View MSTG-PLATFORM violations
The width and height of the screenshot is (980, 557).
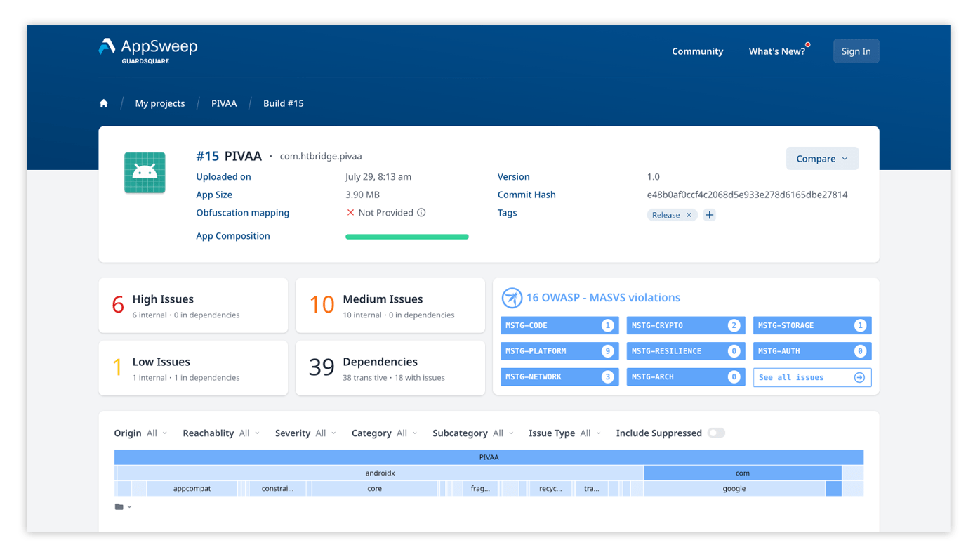pos(559,350)
